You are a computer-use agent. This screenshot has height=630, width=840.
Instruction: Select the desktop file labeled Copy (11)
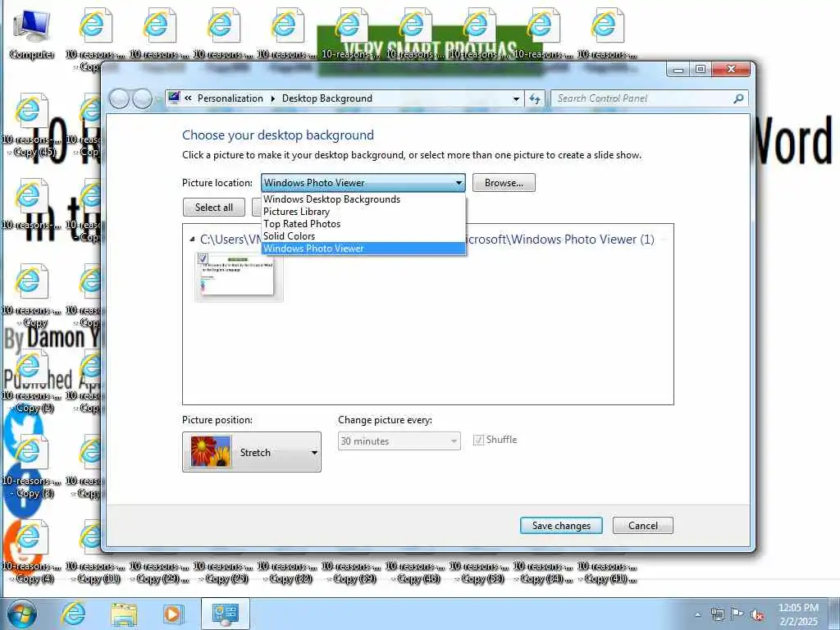95,572
